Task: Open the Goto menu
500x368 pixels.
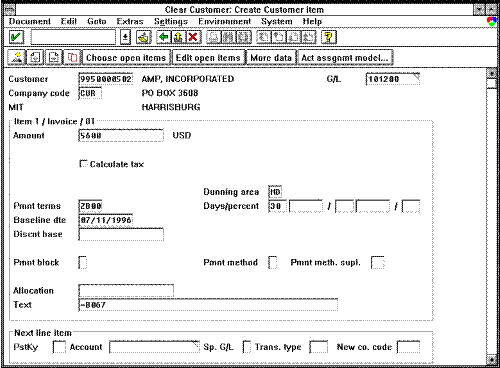Action: pyautogui.click(x=97, y=21)
